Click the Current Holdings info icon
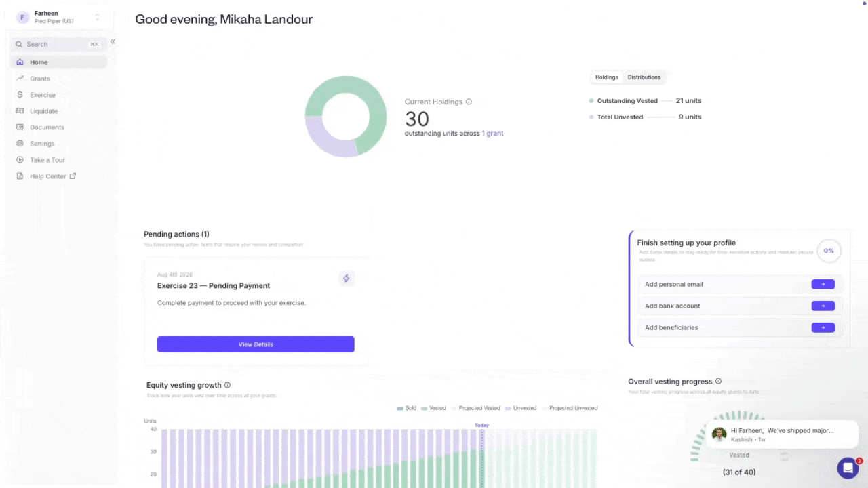The width and height of the screenshot is (868, 488). click(x=469, y=102)
